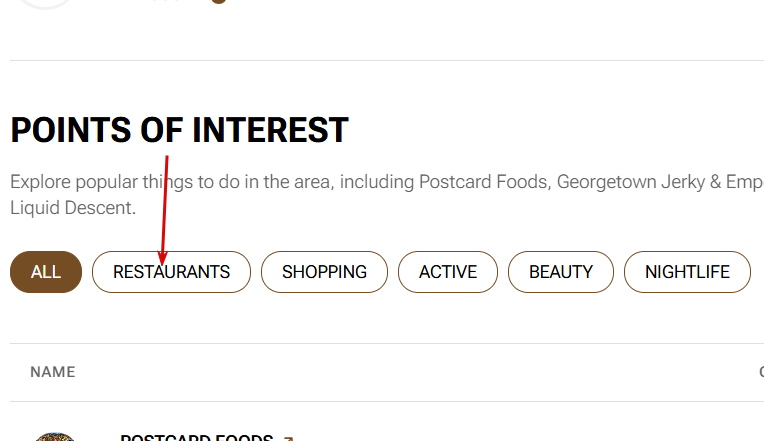The image size is (764, 441).
Task: Click the divider line below the NAME header
Action: 387,402
